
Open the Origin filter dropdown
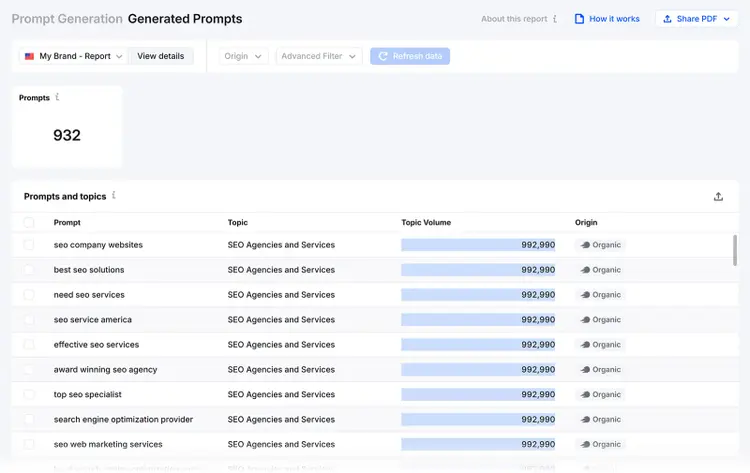243,56
